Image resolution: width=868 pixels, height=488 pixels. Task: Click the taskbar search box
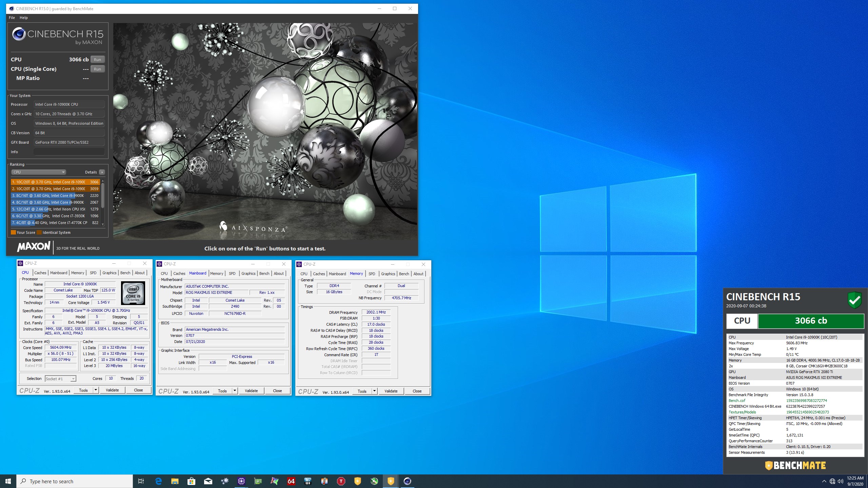coord(75,481)
